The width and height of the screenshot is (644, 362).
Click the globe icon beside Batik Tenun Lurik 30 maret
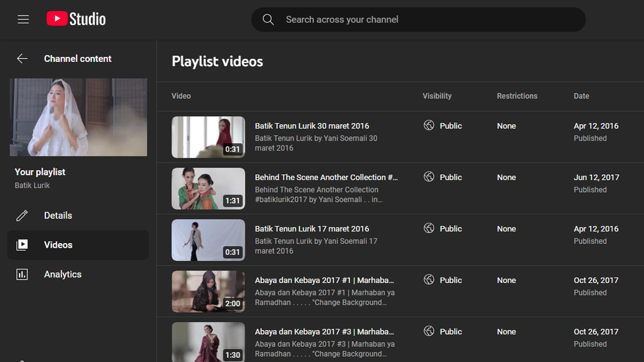pyautogui.click(x=429, y=126)
